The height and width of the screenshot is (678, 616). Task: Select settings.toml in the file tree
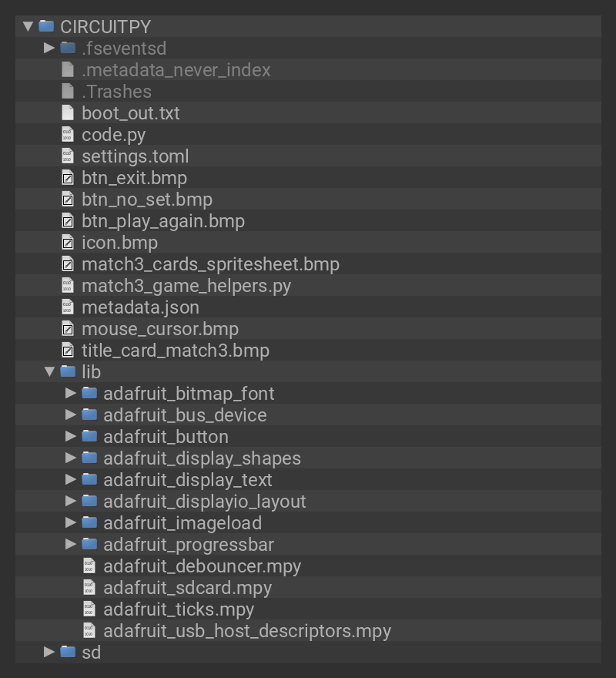point(135,156)
